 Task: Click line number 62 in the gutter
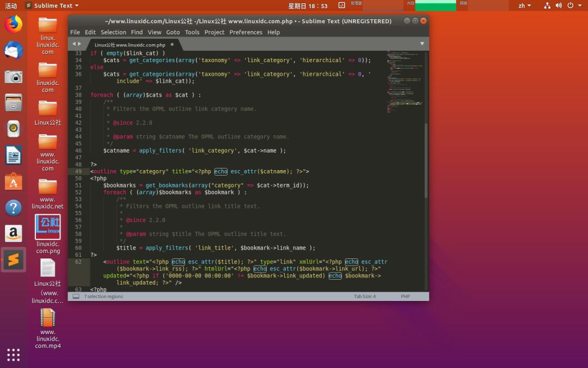coord(78,262)
